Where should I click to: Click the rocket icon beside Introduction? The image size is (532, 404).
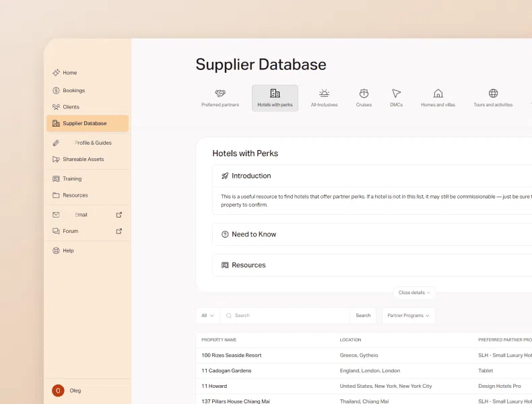click(x=225, y=176)
